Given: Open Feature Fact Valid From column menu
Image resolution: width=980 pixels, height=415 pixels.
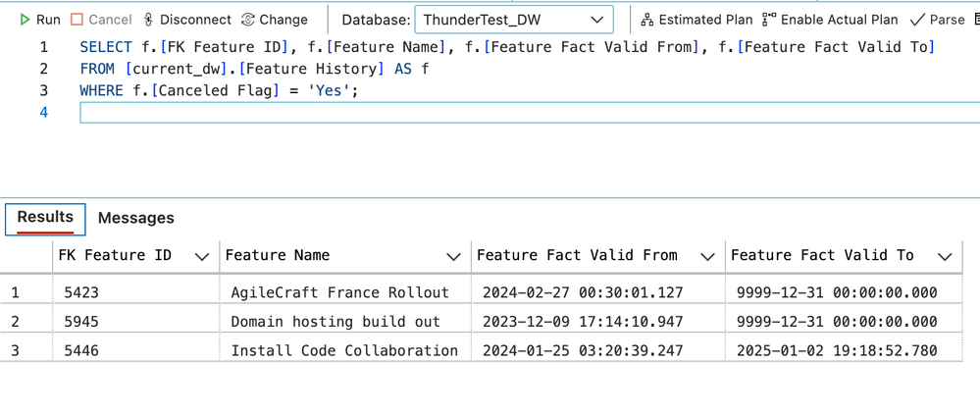Looking at the screenshot, I should point(707,256).
